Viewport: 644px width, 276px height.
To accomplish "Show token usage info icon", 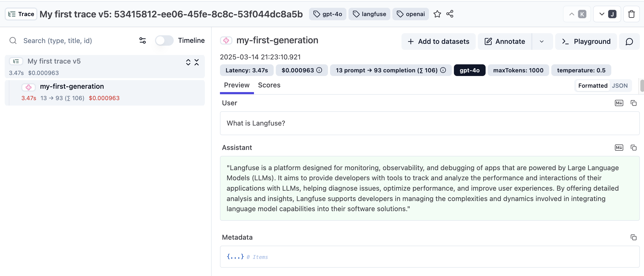I will (443, 70).
